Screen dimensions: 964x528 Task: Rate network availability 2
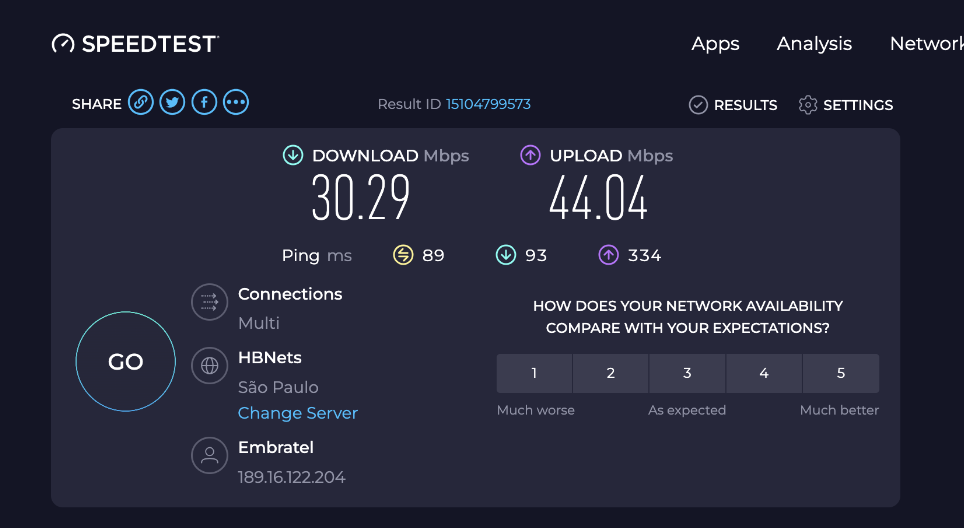pos(610,373)
